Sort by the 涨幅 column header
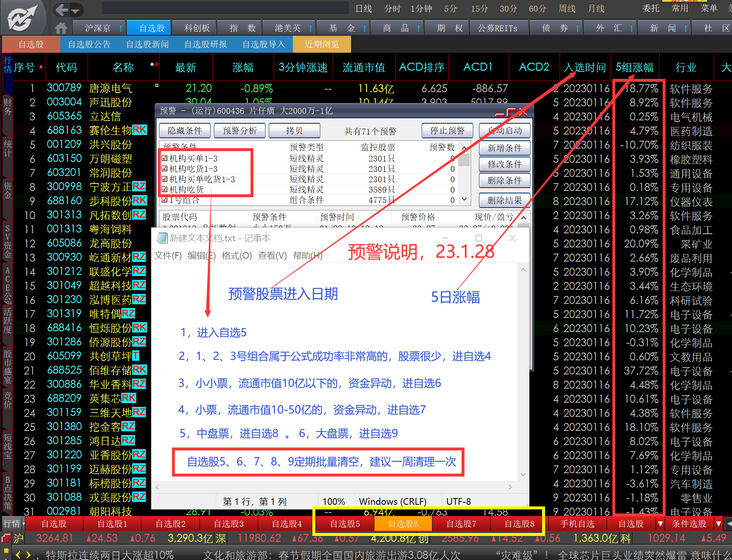Image resolution: width=732 pixels, height=560 pixels. [x=243, y=67]
